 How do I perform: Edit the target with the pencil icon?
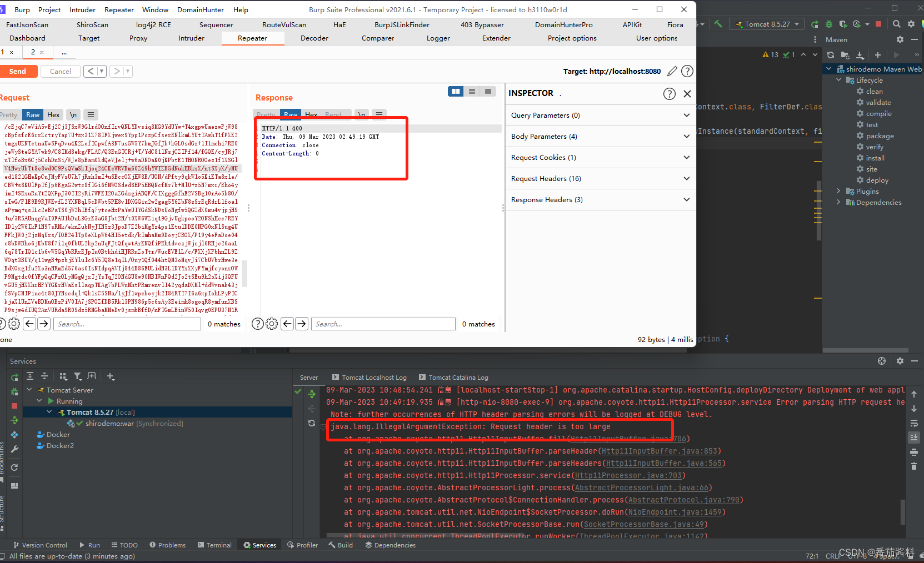tap(672, 71)
